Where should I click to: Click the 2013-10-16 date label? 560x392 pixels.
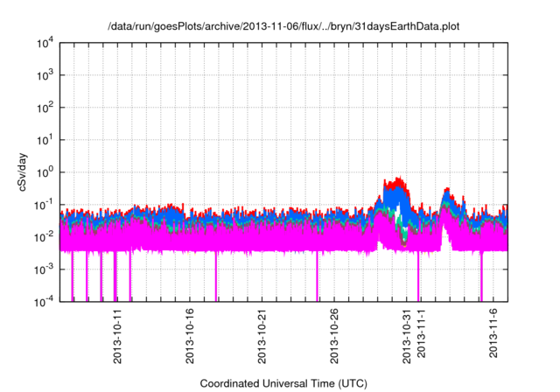tap(190, 337)
